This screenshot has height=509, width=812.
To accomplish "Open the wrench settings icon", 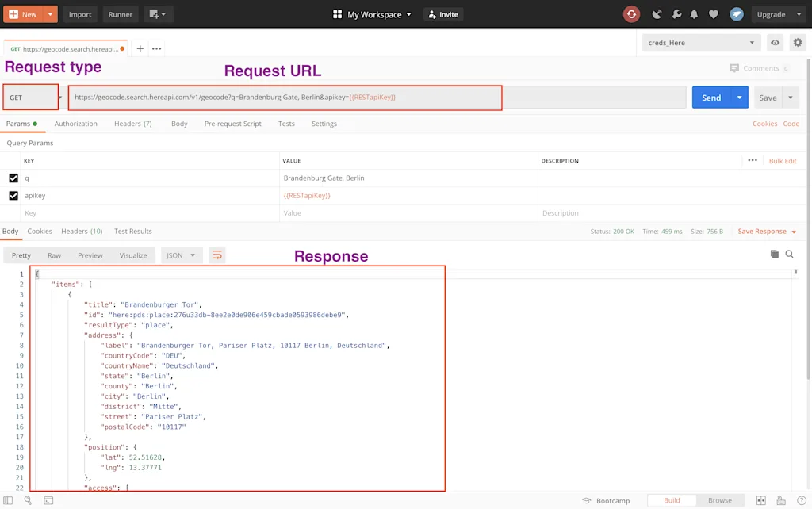I will (x=676, y=14).
